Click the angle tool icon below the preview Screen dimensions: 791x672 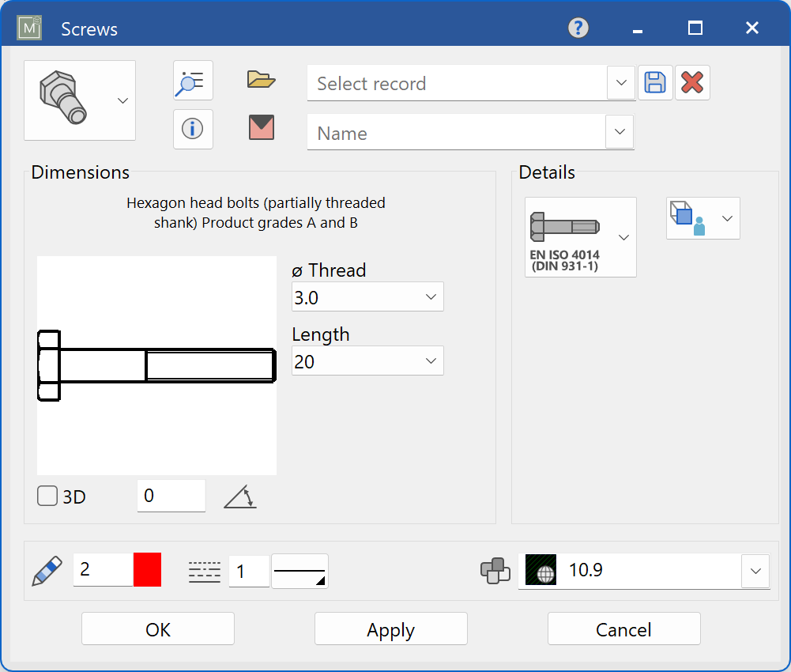(x=239, y=496)
